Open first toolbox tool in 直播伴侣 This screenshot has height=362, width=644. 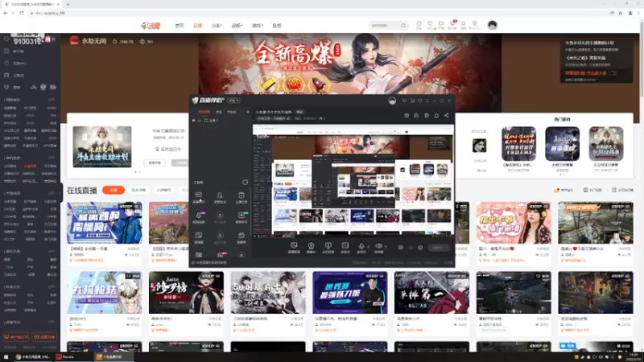199,197
